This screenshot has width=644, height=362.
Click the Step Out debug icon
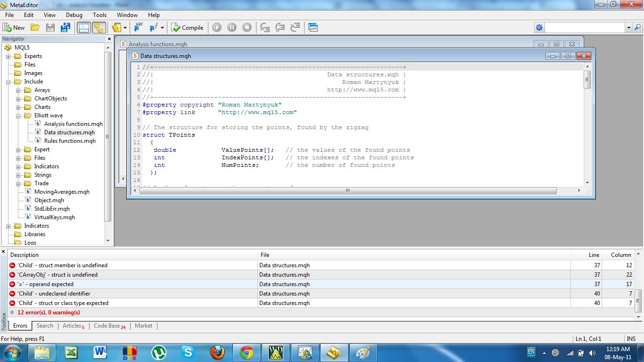tap(295, 28)
